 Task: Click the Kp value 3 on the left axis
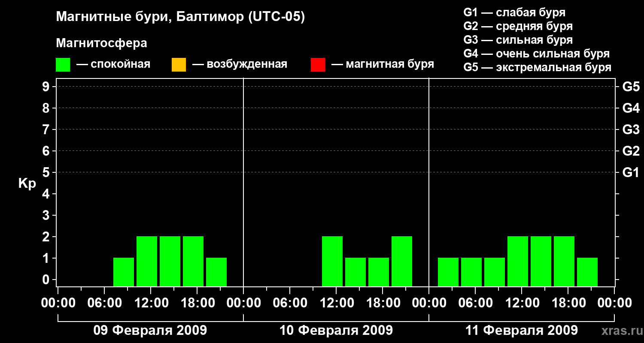pos(47,215)
